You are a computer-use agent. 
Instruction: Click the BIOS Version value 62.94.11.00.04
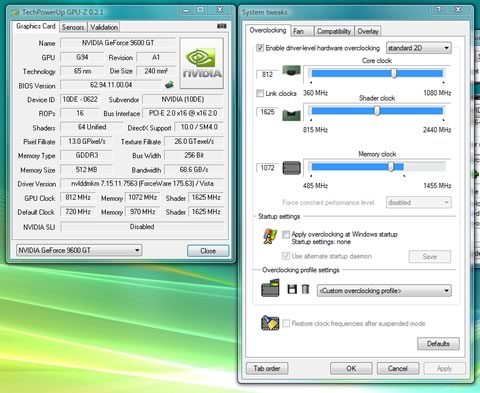pyautogui.click(x=111, y=85)
